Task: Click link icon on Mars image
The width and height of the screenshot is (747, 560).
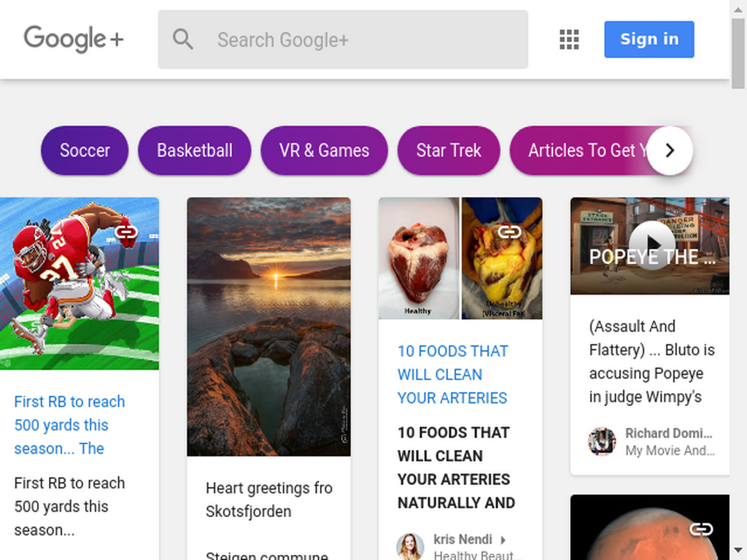Action: point(701,529)
